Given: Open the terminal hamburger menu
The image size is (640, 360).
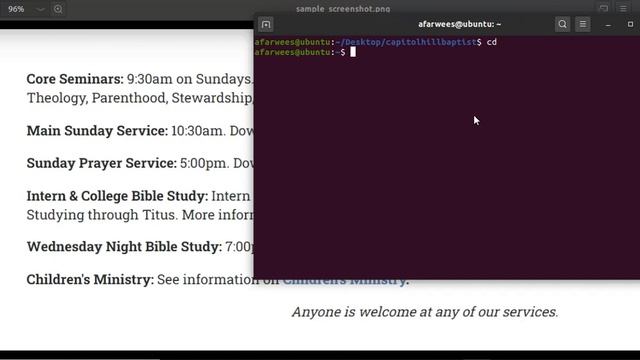Looking at the screenshot, I should click(583, 24).
